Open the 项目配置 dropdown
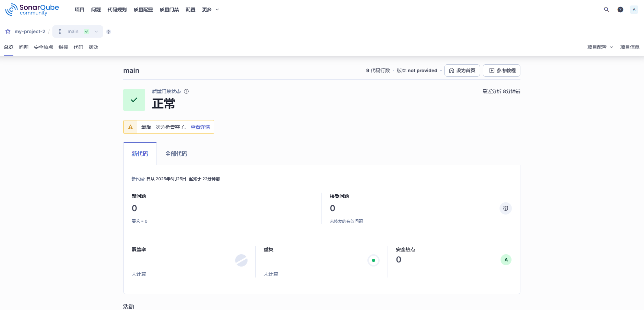Image resolution: width=644 pixels, height=310 pixels. tap(600, 47)
